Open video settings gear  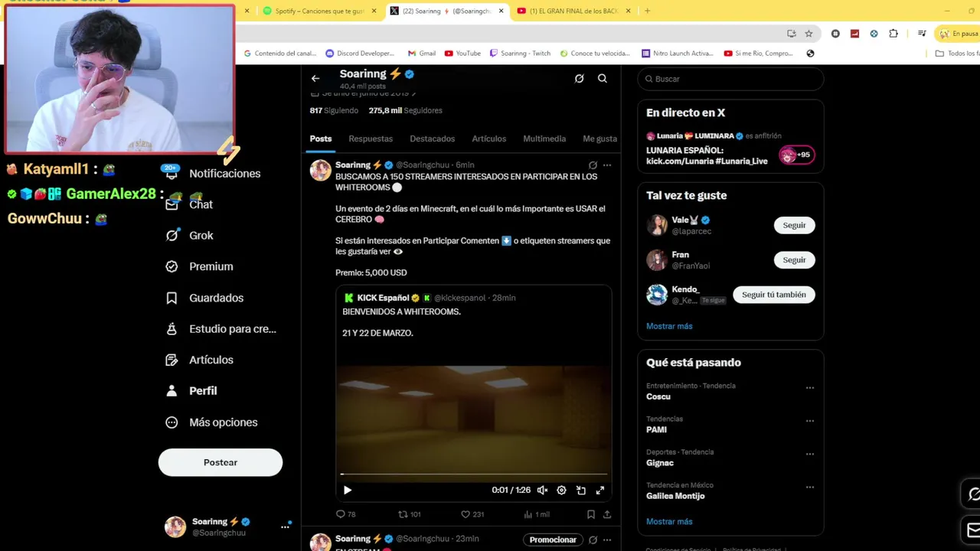click(x=561, y=491)
